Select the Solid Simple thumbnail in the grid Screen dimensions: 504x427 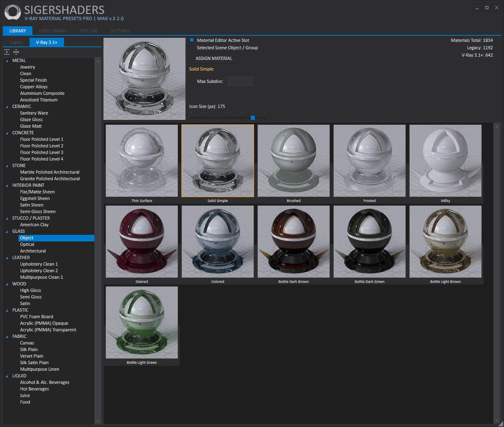(218, 161)
